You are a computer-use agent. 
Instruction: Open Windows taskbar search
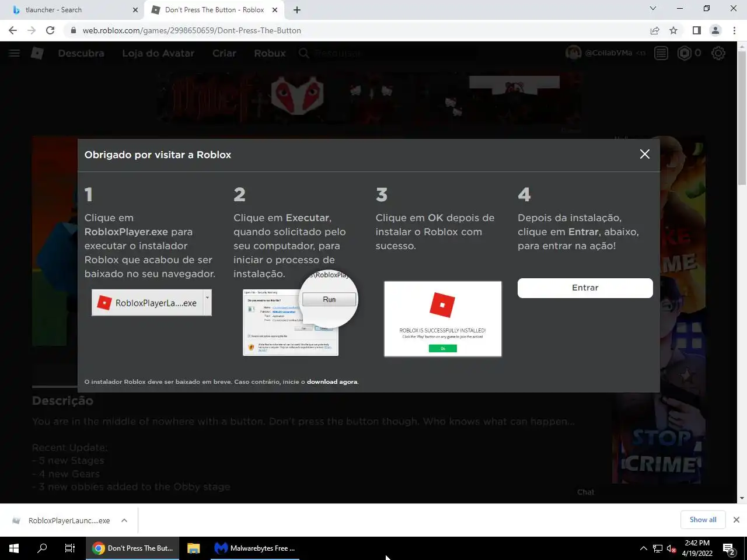click(x=42, y=548)
